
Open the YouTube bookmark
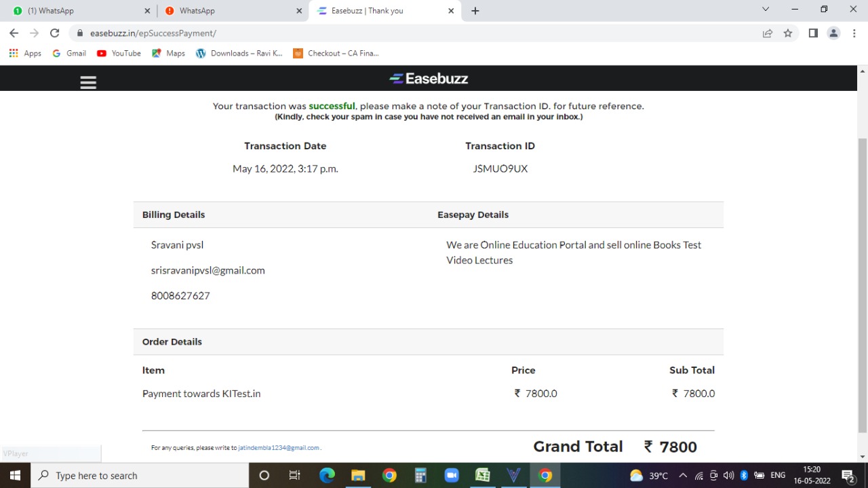tap(119, 53)
